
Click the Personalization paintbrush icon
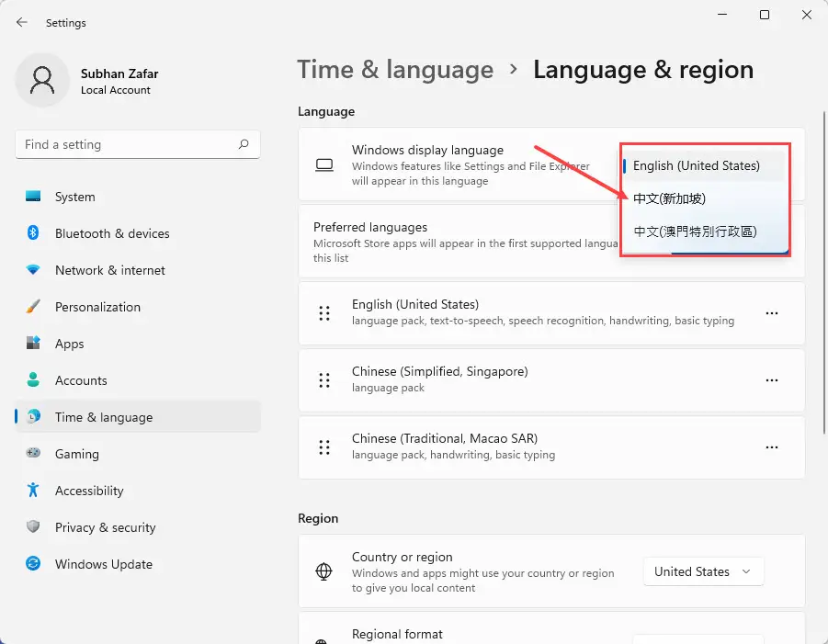(33, 307)
